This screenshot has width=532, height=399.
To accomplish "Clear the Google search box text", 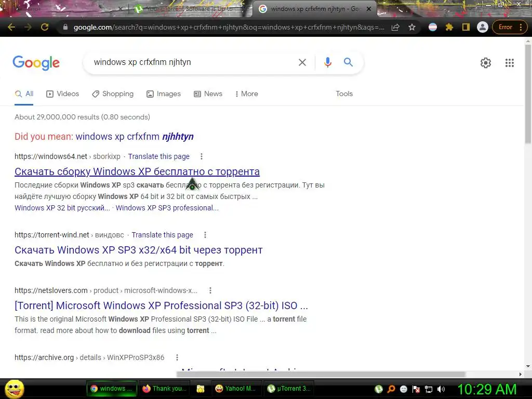I will click(302, 62).
